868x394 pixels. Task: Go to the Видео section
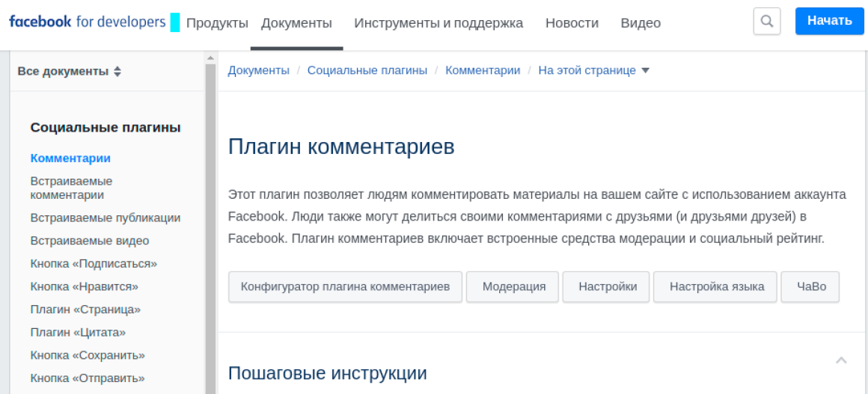[641, 22]
